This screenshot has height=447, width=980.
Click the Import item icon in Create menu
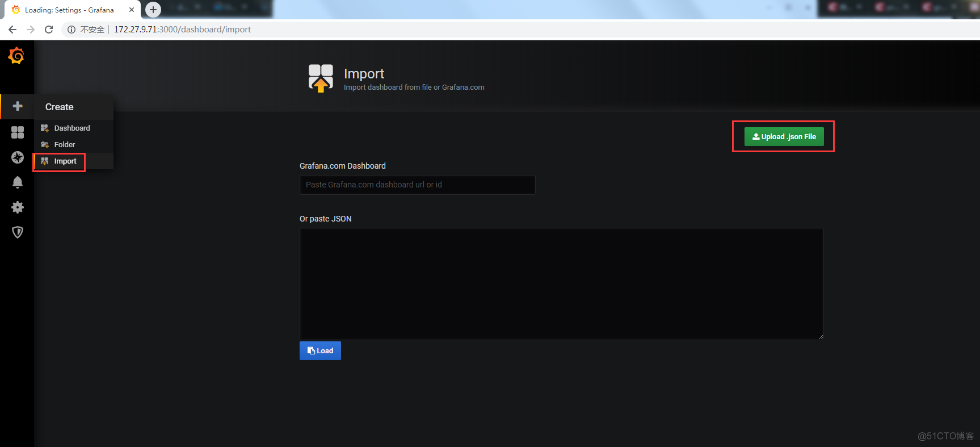coord(45,161)
